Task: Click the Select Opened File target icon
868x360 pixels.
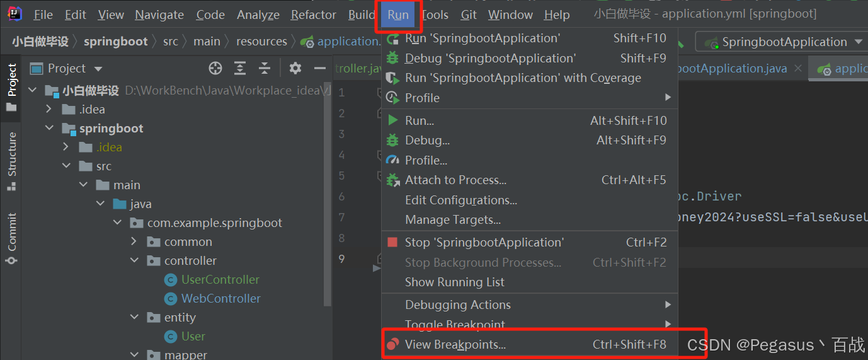Action: (x=215, y=68)
